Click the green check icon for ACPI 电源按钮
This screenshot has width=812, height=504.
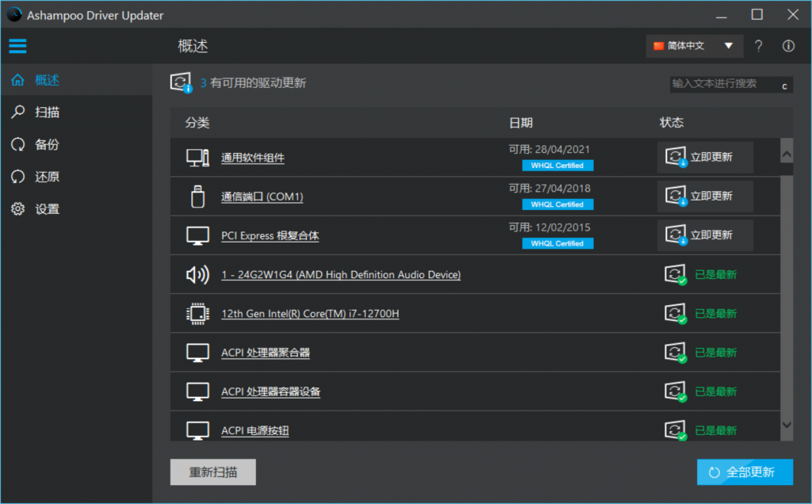(x=675, y=430)
